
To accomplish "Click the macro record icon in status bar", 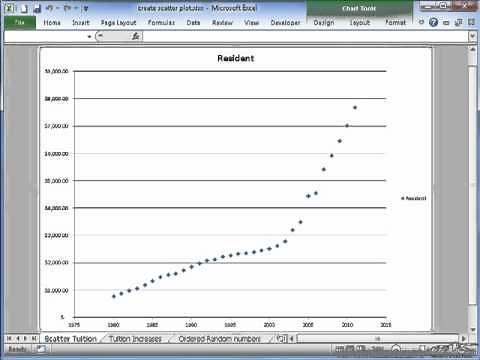I will [x=41, y=349].
